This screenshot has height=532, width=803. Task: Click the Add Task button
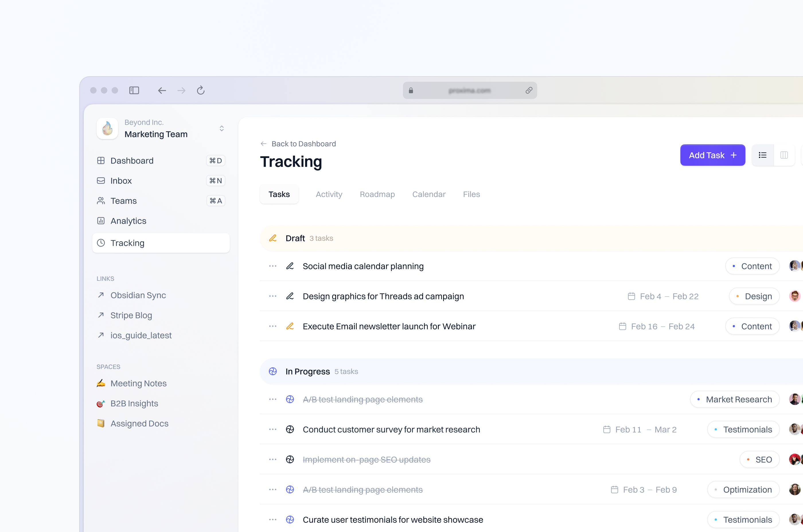[712, 155]
